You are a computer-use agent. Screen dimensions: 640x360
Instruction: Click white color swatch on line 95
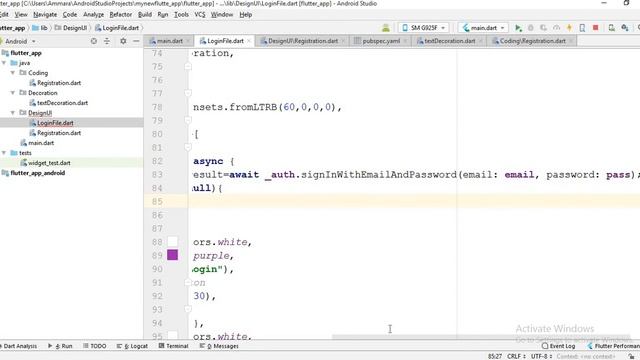[x=172, y=336]
